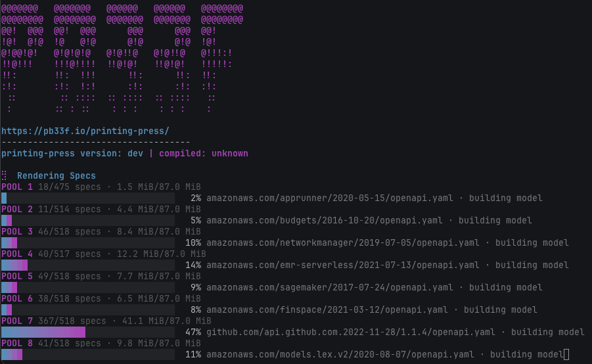Click the amazonaws.com/sagemaker openapi.yaml path
The image size is (592, 364).
pos(330,287)
